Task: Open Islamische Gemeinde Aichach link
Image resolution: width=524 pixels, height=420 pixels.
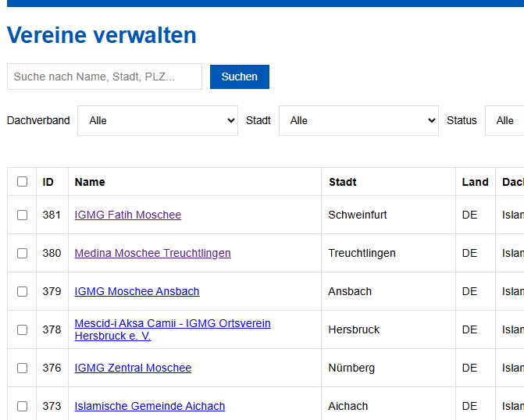Action: tap(150, 406)
